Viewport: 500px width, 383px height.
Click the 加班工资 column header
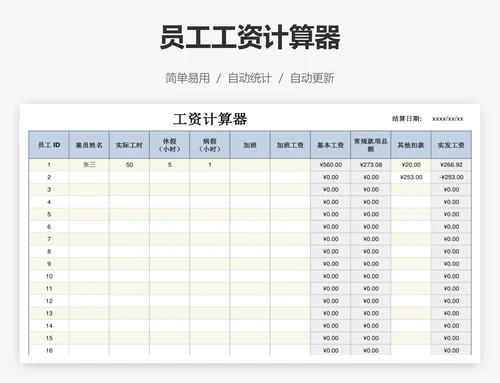click(290, 145)
